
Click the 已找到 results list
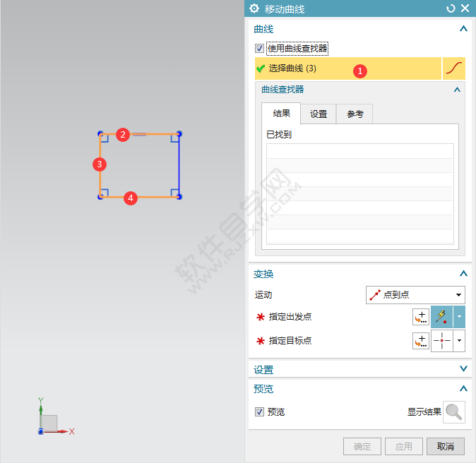tap(360, 194)
